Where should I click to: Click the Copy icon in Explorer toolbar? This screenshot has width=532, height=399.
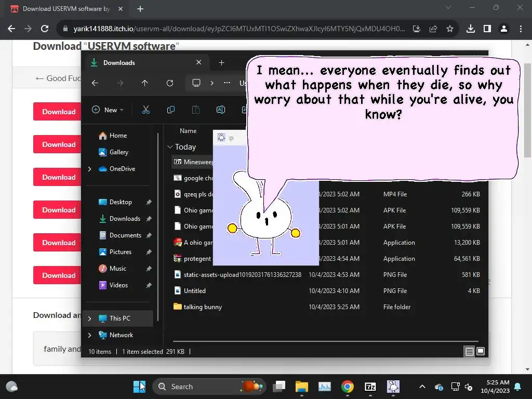click(x=170, y=110)
